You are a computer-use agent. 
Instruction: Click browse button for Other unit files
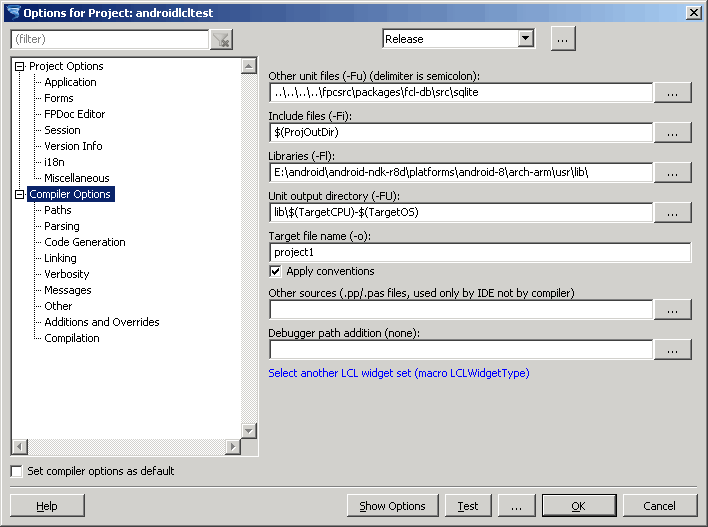click(x=673, y=92)
